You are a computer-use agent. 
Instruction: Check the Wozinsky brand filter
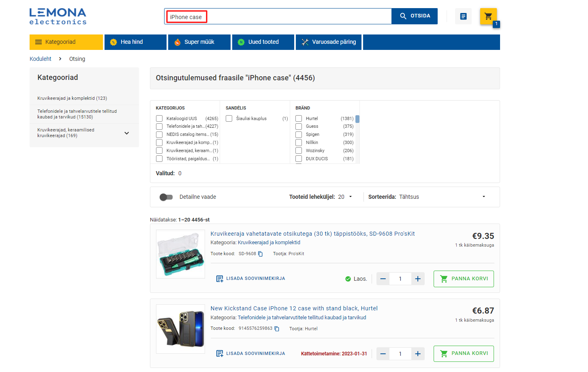[299, 151]
